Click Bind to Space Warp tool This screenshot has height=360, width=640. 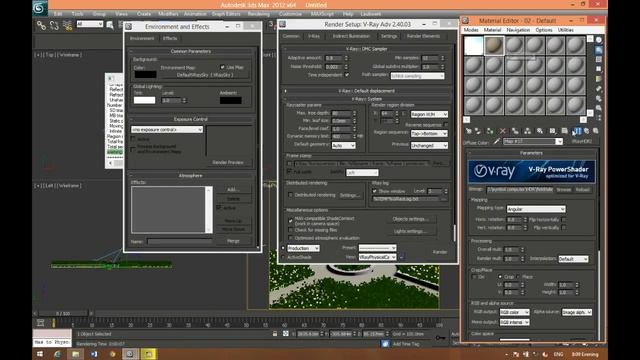point(67,26)
